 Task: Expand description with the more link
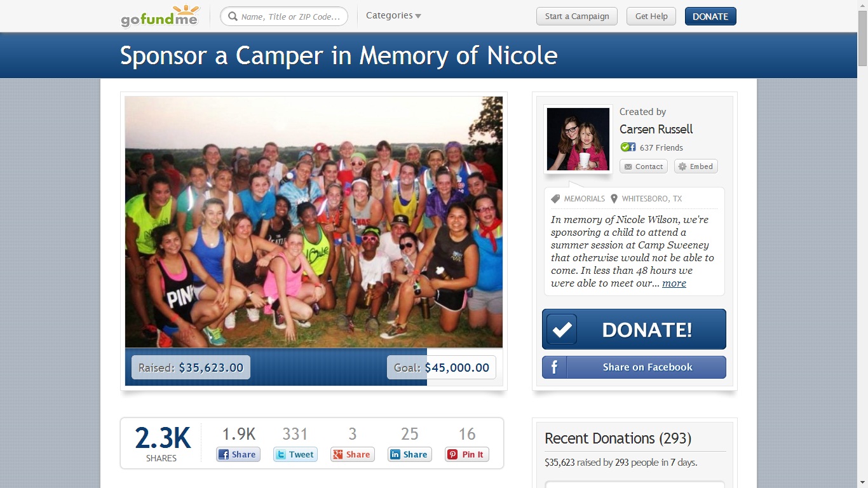click(674, 283)
